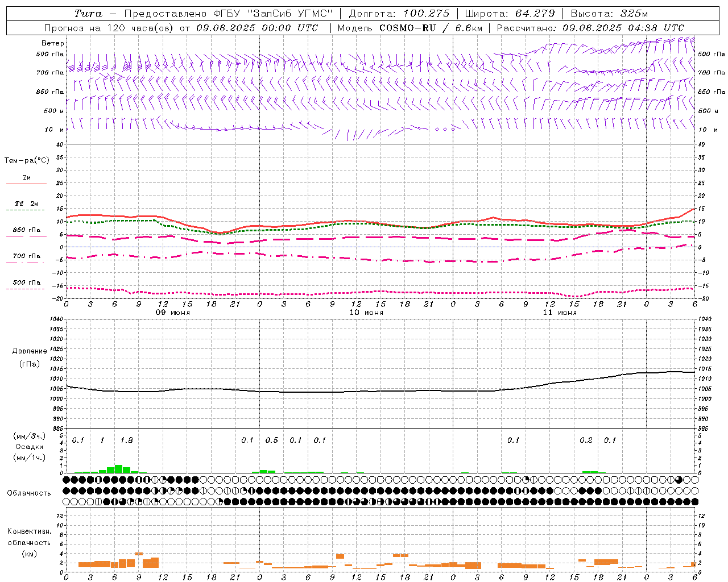Viewport: 728px width, 582px height.
Task: Click the model name "COSMO-RU / 6.6км"
Action: 431,28
